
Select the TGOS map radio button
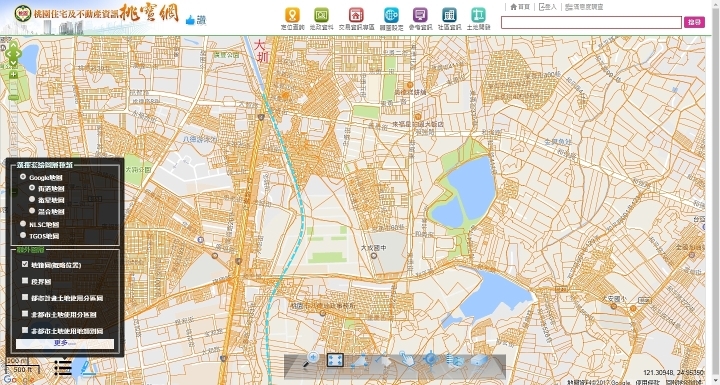23,235
